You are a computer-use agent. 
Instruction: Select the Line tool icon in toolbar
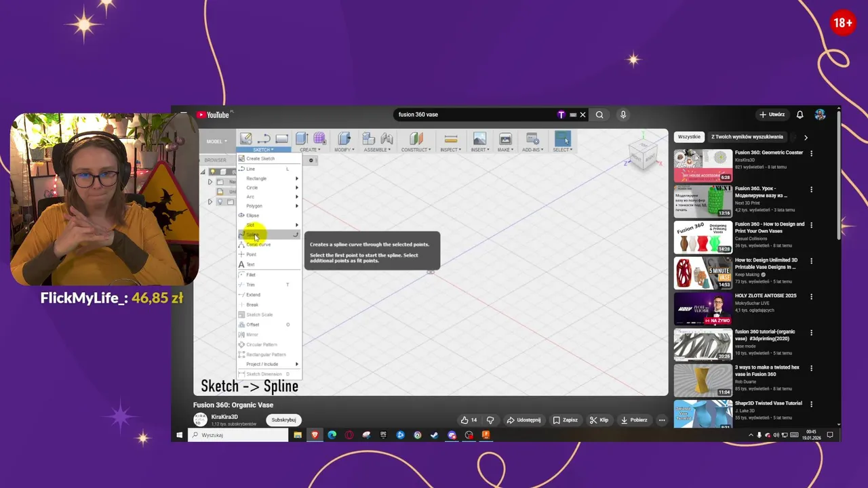coord(264,139)
